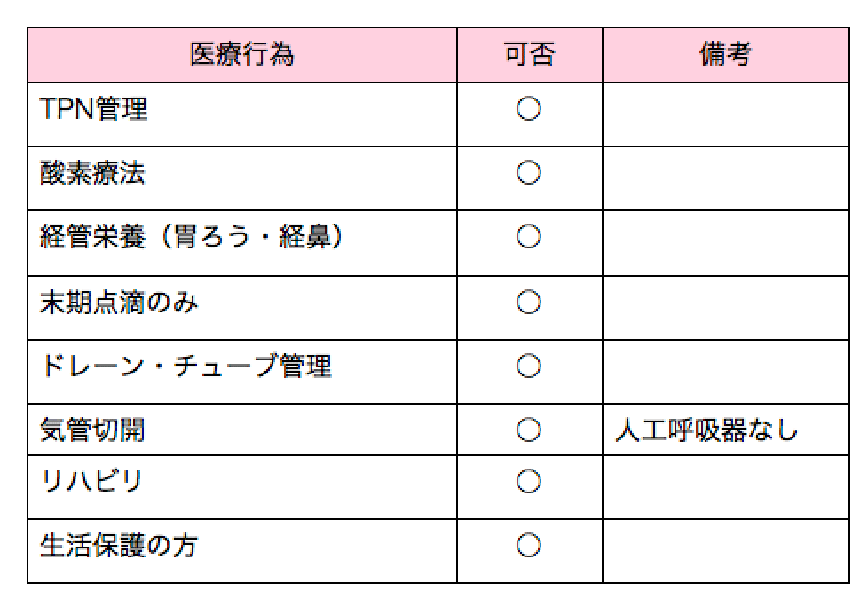
Task: Select the circle for ドレーン・チューブ管理
Action: click(529, 366)
